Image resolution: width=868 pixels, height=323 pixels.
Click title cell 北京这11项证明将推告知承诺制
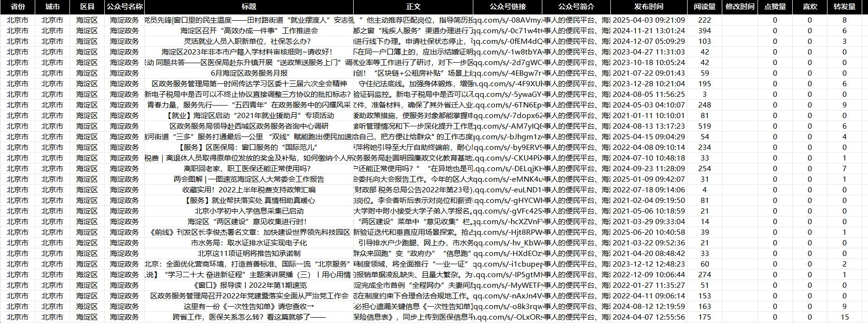tap(249, 253)
